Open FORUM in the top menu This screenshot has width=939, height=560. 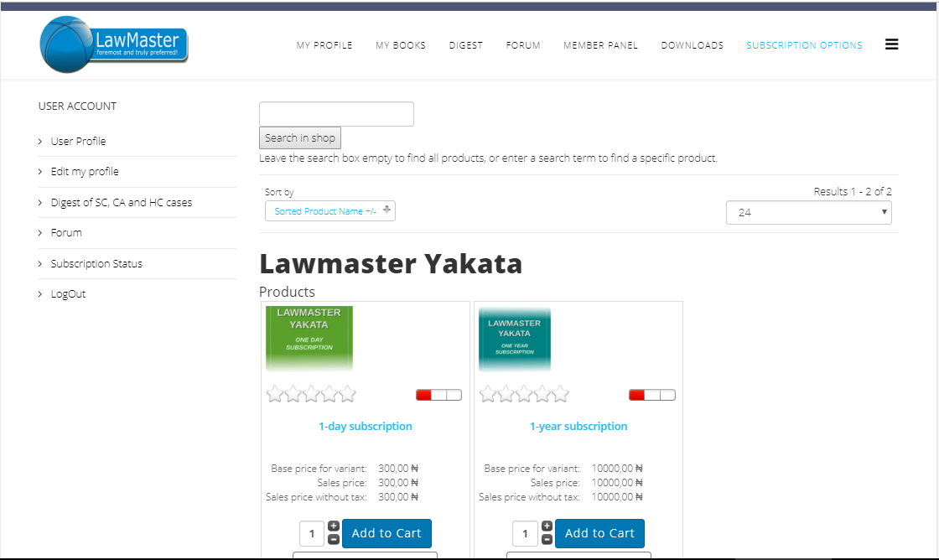point(523,45)
